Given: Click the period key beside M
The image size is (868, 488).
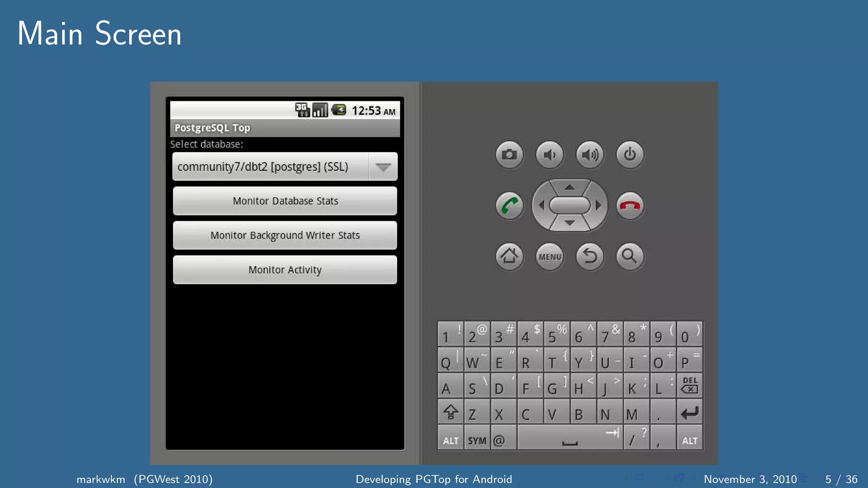Looking at the screenshot, I should tap(663, 411).
